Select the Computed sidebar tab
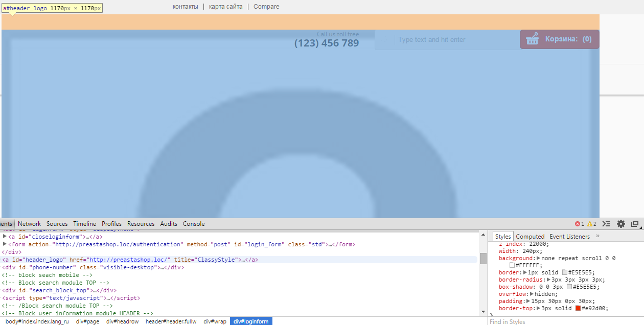Viewport: 644px width, 325px height. [530, 237]
